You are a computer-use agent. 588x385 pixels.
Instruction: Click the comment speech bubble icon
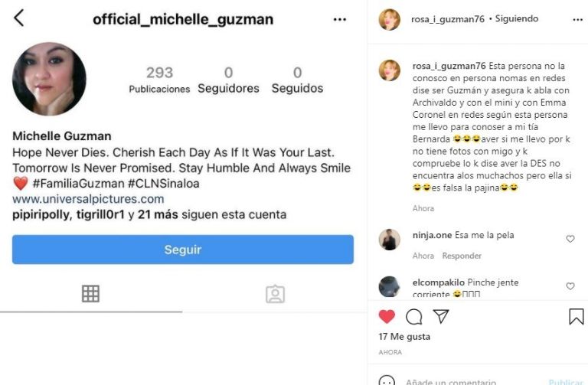click(x=413, y=317)
